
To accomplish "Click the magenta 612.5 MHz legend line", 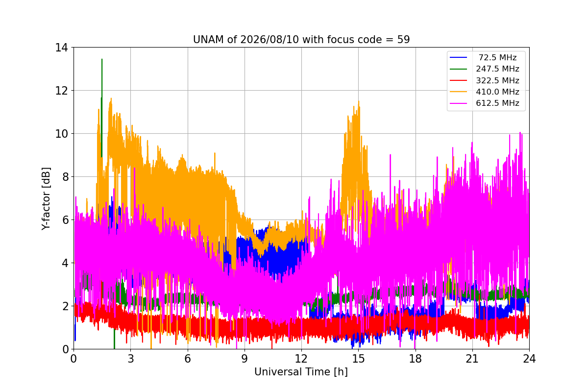I will click(x=460, y=103).
